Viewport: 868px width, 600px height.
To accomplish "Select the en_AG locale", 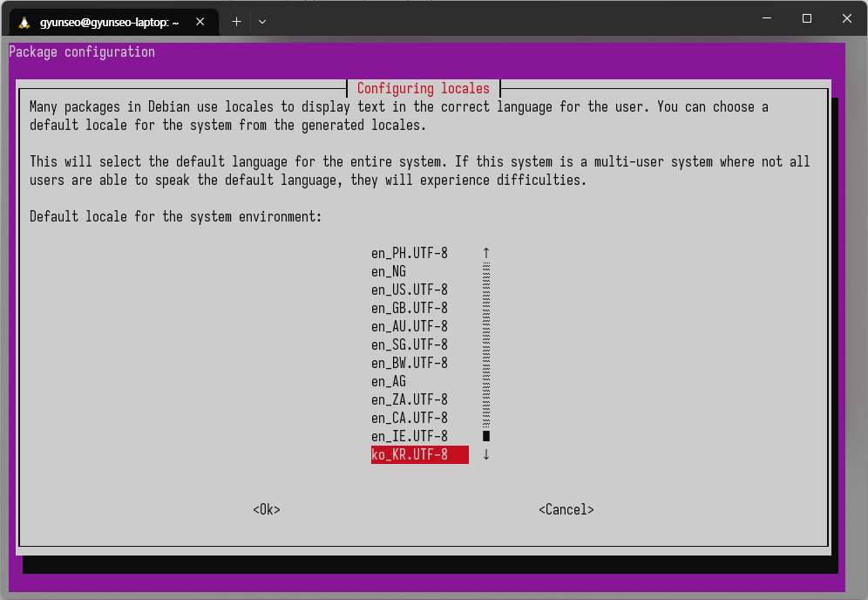I will coord(389,381).
